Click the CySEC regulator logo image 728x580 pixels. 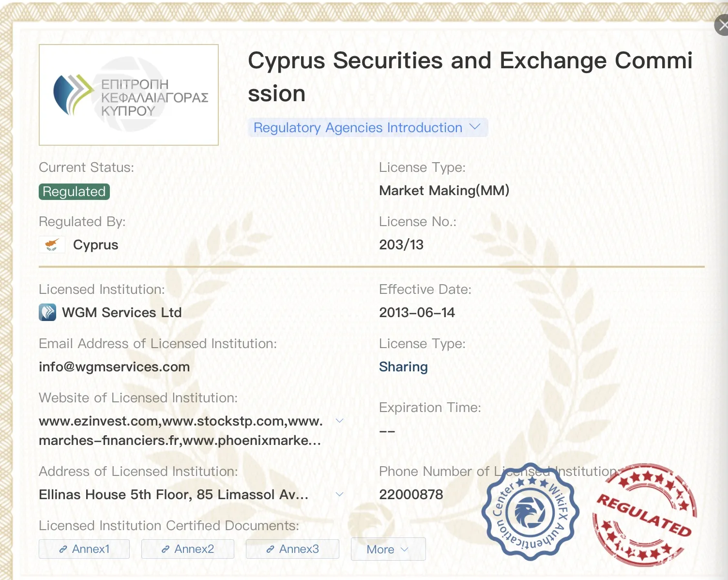coord(129,95)
